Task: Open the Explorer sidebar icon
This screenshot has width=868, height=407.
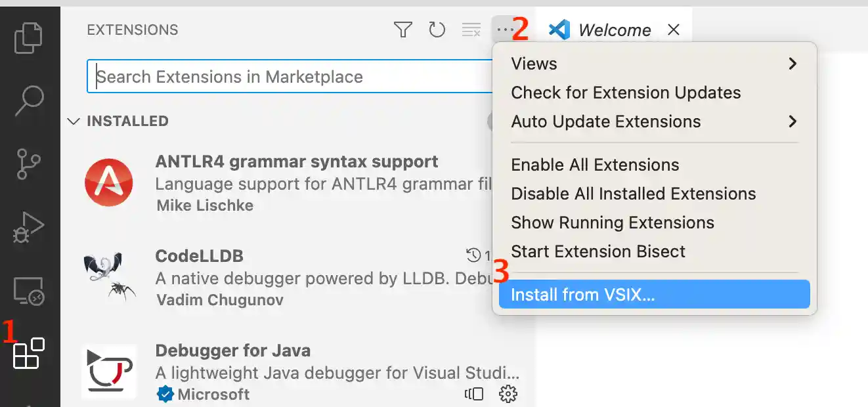Action: coord(29,37)
